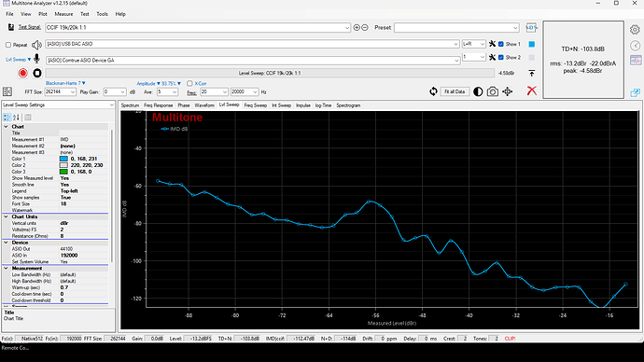
Task: Click the microphone input device icon
Action: [x=37, y=59]
